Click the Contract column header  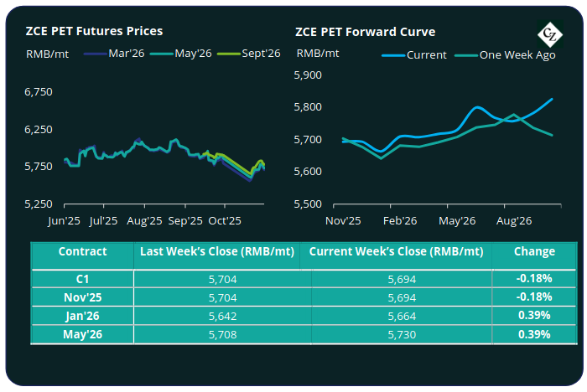tap(82, 251)
